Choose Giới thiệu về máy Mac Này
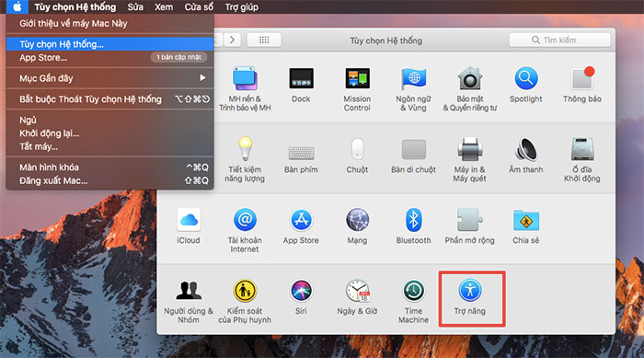Screen dimensions: 644x358 110,23
